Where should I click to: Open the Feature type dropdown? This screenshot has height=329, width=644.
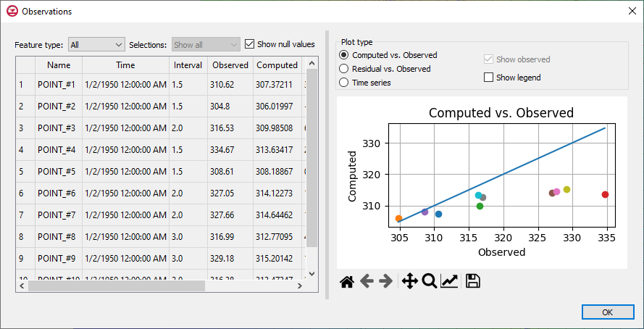tap(96, 44)
